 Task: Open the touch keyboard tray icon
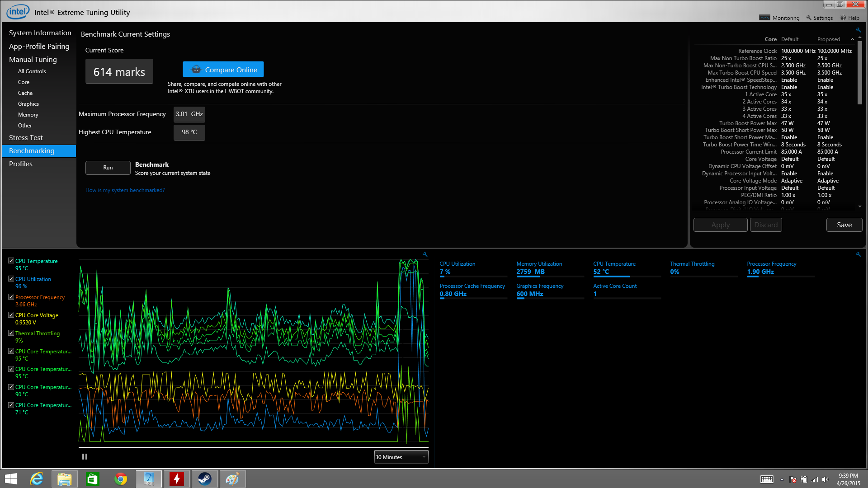(x=767, y=479)
